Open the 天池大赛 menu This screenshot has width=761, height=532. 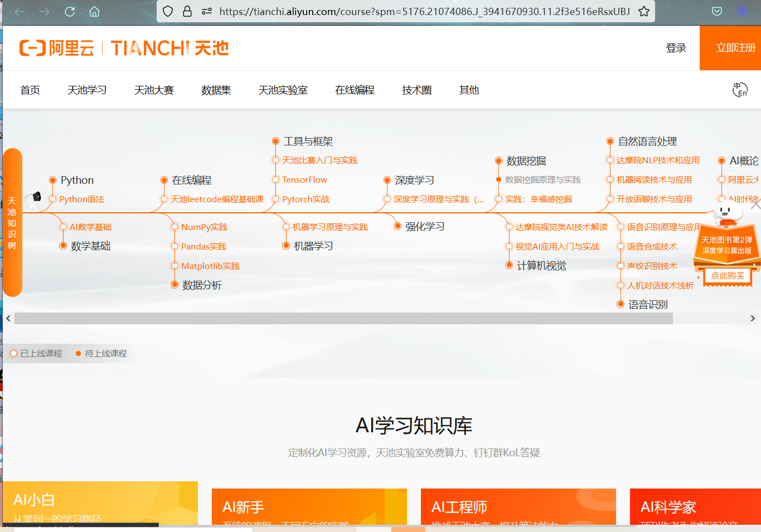pyautogui.click(x=154, y=90)
